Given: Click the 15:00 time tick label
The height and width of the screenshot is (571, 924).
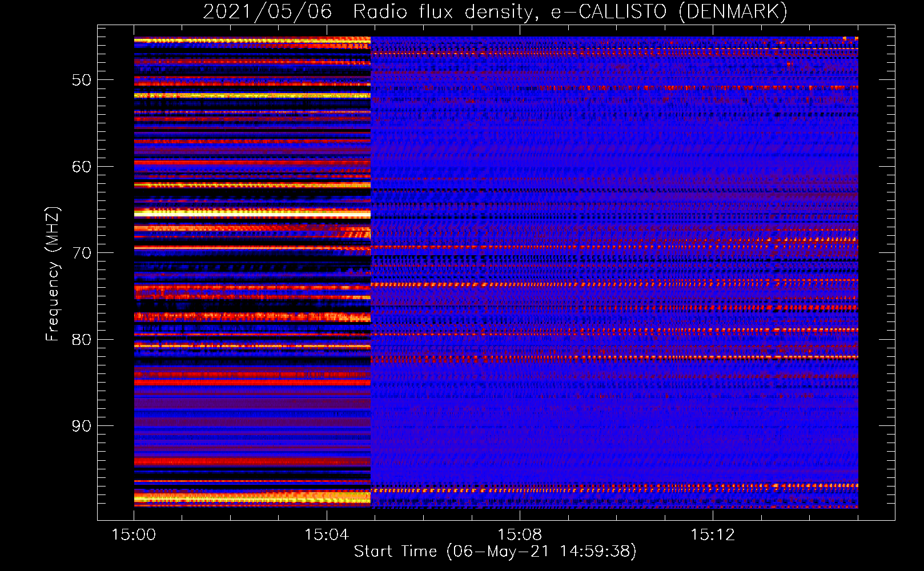Looking at the screenshot, I should pos(134,535).
